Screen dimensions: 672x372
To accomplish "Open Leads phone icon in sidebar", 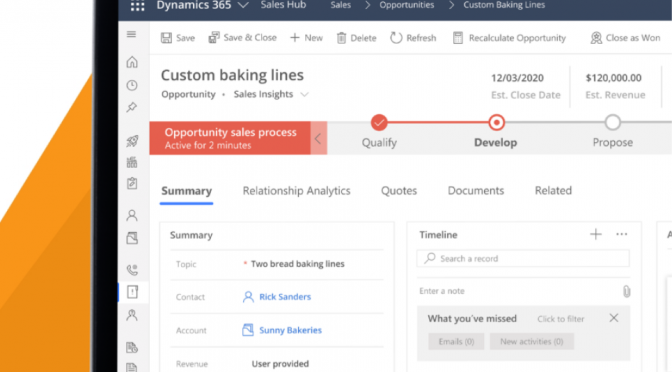I will click(x=132, y=270).
